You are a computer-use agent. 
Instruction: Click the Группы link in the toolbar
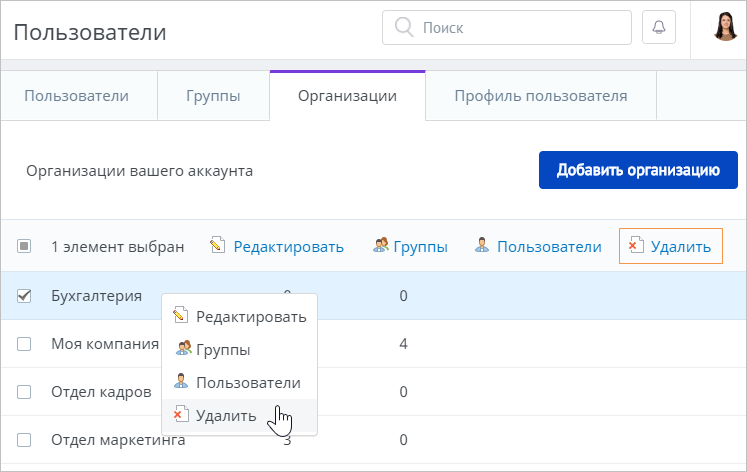tap(420, 247)
